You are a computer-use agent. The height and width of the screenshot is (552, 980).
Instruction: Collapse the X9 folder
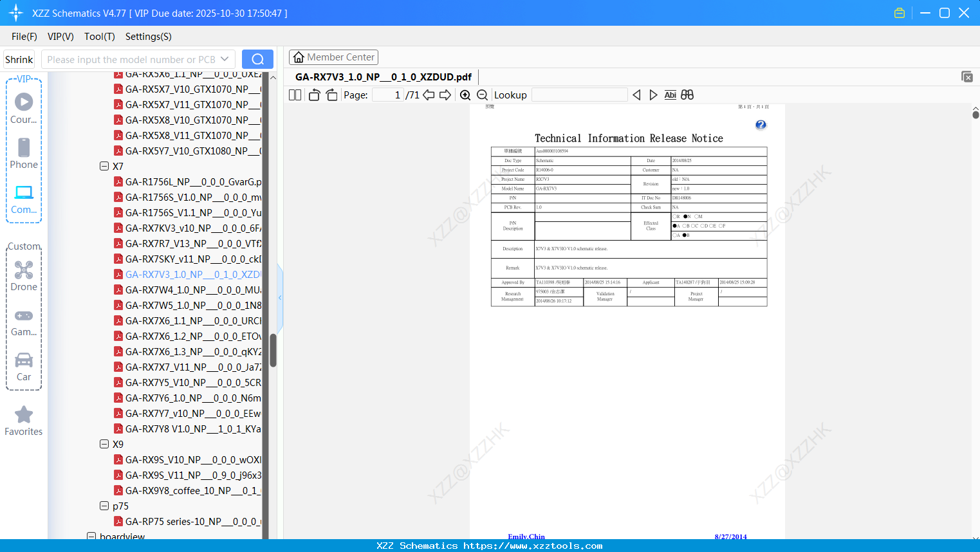click(x=104, y=444)
